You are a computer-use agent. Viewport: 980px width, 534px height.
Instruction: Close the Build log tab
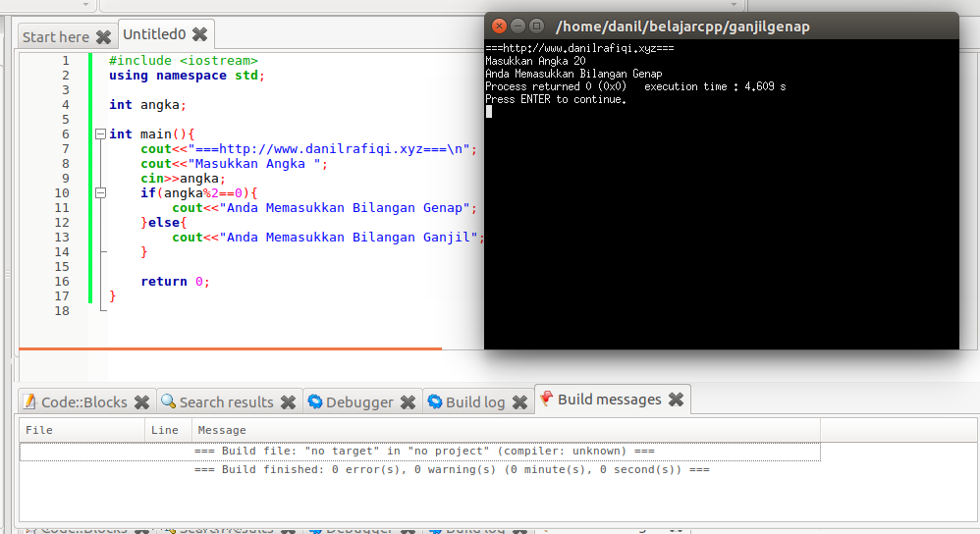click(x=519, y=402)
